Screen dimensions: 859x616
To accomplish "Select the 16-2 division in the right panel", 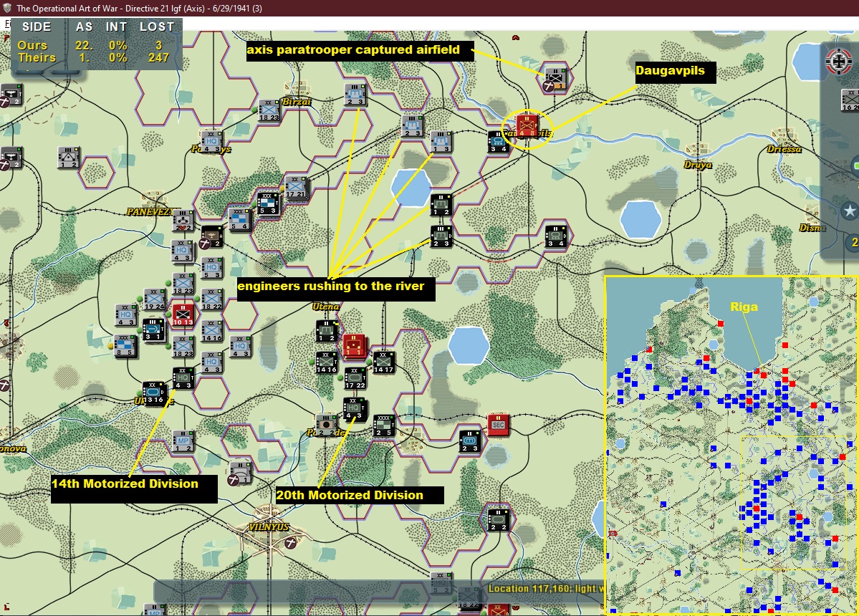I will click(850, 100).
